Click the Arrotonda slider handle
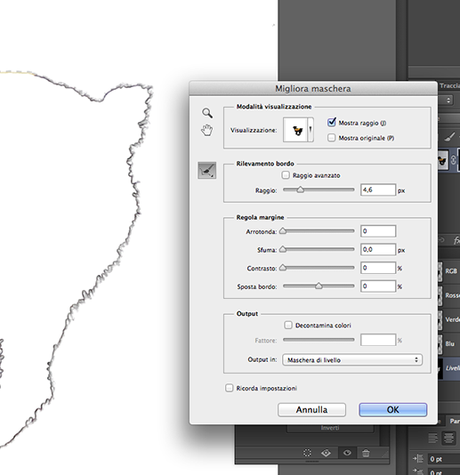 [x=283, y=231]
